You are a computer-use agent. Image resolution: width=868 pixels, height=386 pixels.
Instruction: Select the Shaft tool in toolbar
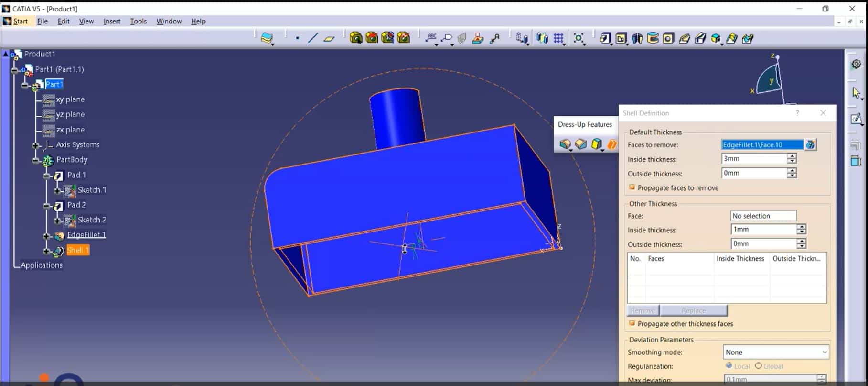tap(637, 38)
